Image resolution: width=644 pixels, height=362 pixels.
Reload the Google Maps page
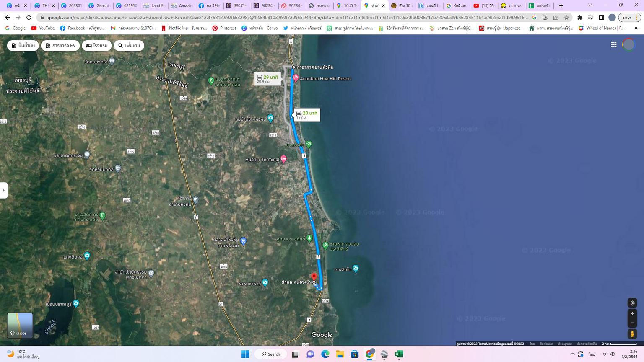click(x=29, y=18)
